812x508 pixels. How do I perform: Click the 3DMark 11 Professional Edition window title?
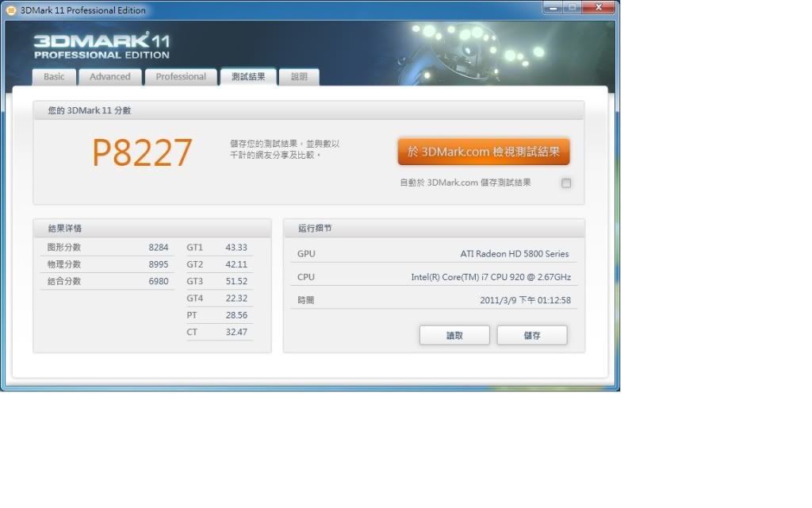click(x=82, y=10)
